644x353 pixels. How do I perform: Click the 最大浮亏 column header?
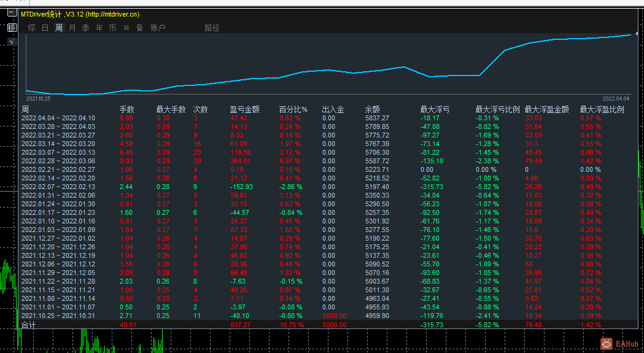click(435, 110)
